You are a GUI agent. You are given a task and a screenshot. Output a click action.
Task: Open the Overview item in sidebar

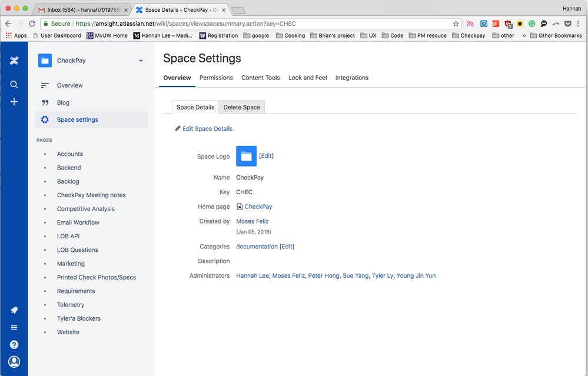pos(70,85)
